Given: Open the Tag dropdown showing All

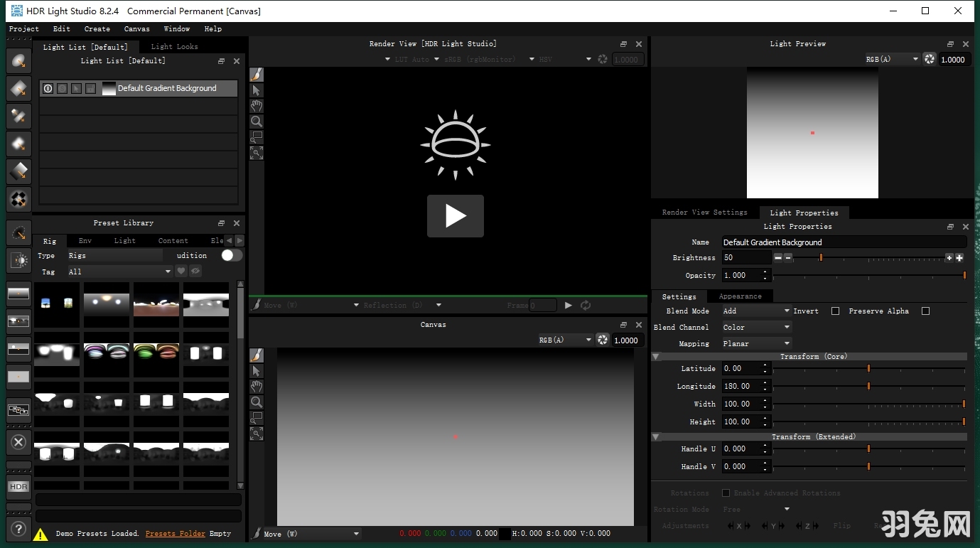Looking at the screenshot, I should [x=119, y=272].
